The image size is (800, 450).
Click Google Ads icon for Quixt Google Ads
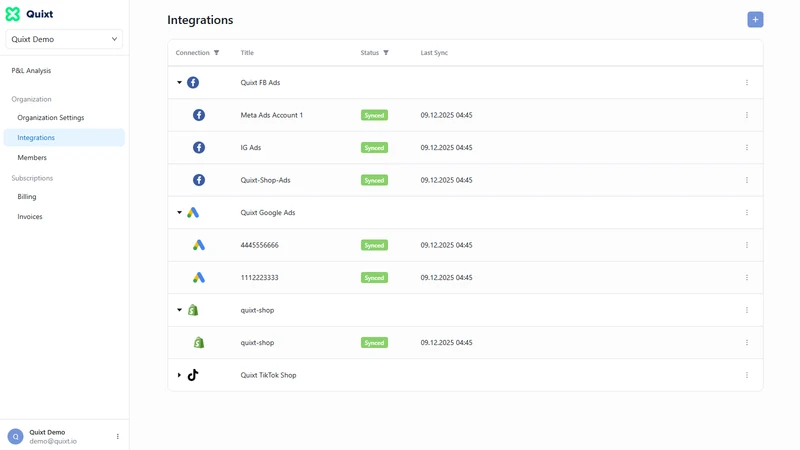click(193, 212)
